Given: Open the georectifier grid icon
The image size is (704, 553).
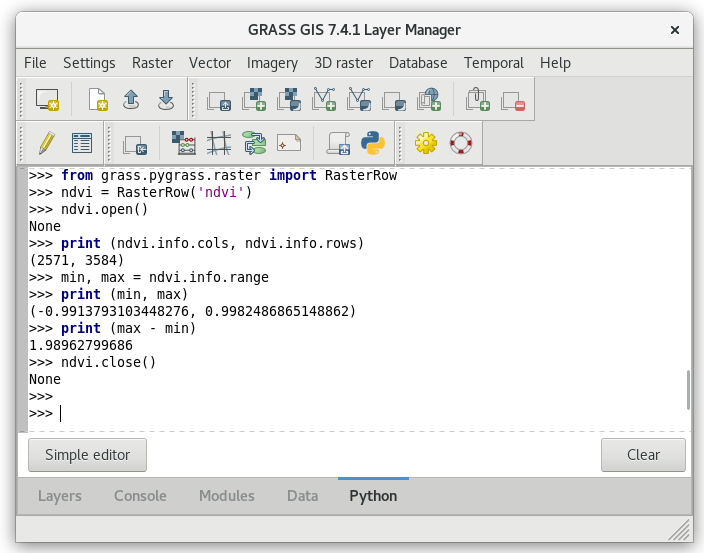Looking at the screenshot, I should (219, 143).
